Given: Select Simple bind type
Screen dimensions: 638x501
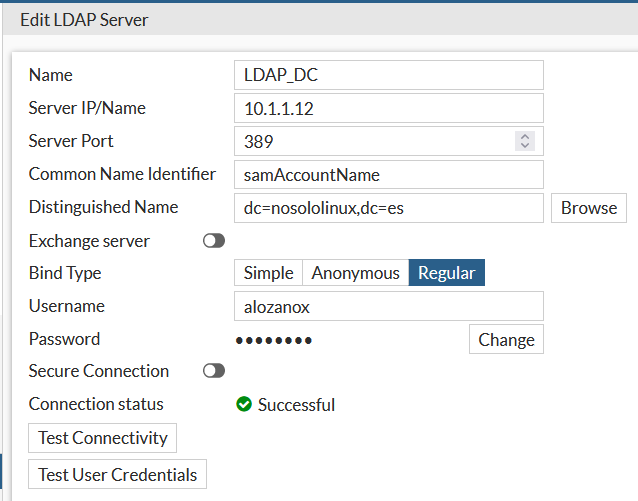Looking at the screenshot, I should point(269,273).
